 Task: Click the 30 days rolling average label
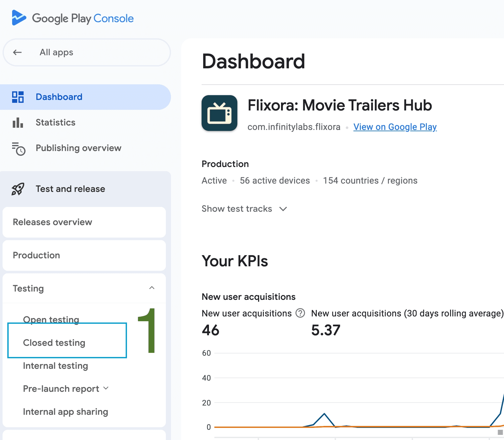(407, 314)
